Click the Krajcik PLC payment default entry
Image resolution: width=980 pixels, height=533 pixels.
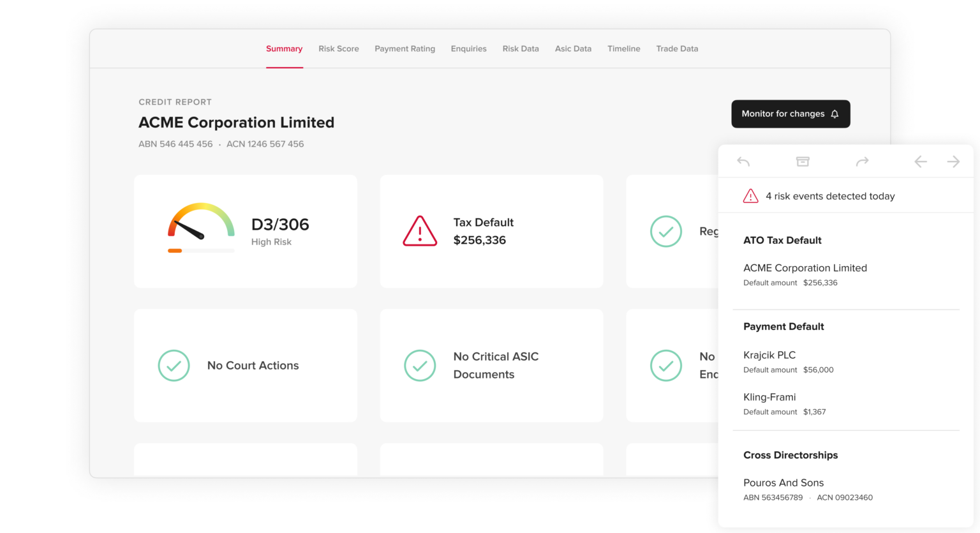[769, 355]
